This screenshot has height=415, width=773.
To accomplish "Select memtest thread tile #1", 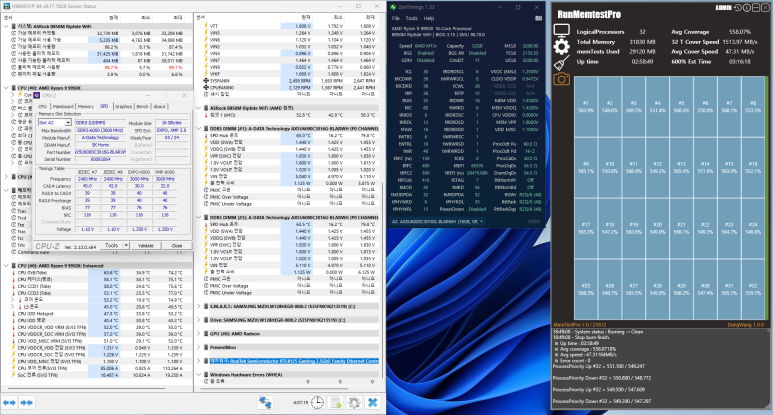I will (x=586, y=106).
